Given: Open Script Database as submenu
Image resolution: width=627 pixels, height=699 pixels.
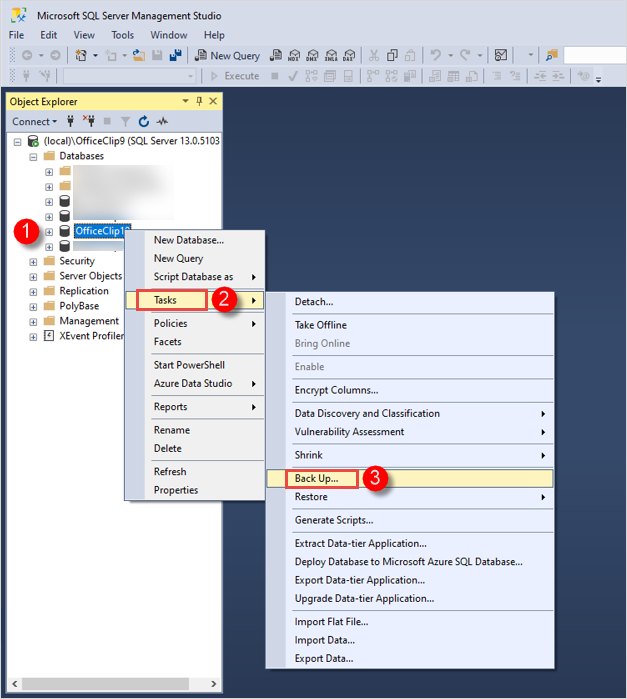Looking at the screenshot, I should pos(195,276).
